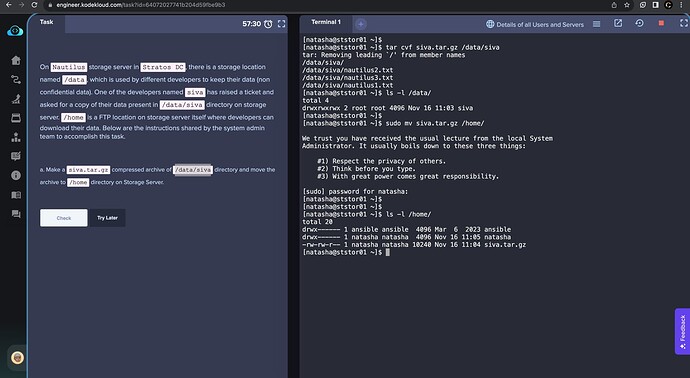Click the siva.tar.gz label in step a
The image size is (690, 378).
[88, 169]
